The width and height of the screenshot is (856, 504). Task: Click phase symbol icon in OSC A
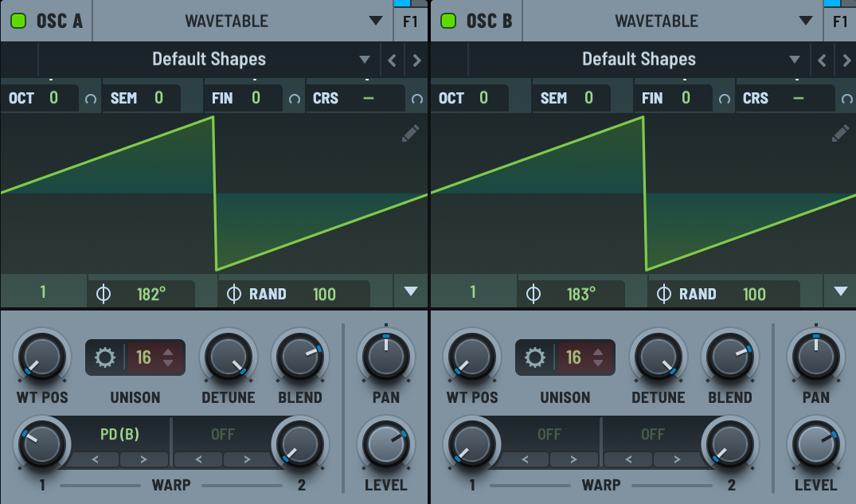tap(104, 294)
